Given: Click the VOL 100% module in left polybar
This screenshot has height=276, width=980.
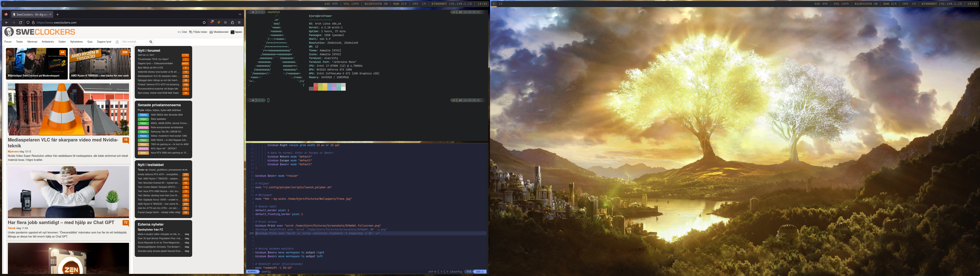Looking at the screenshot, I should (351, 4).
